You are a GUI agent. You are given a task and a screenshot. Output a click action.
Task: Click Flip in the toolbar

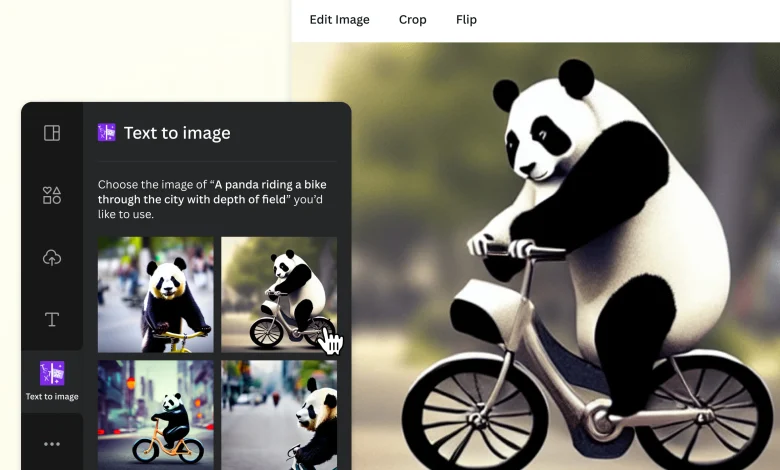click(466, 19)
